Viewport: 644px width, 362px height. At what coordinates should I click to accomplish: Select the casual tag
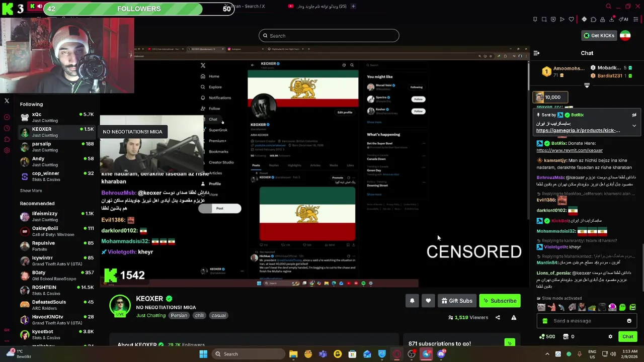(218, 315)
